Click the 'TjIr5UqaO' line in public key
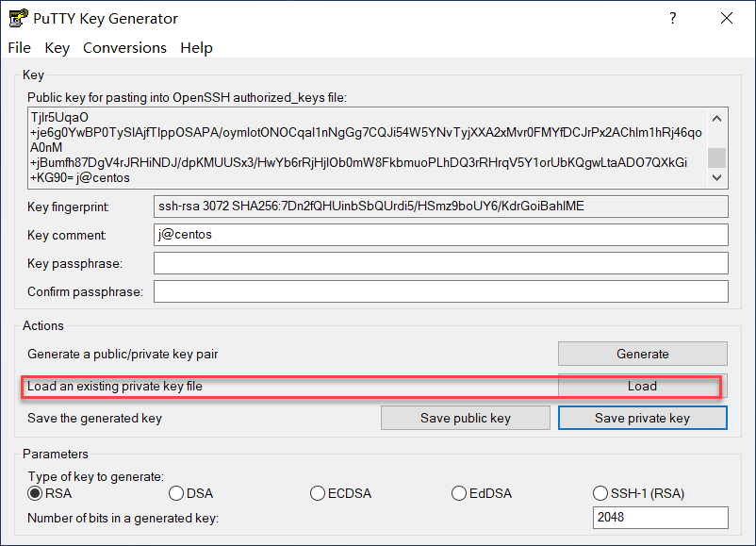Screen dimensions: 756x546 pos(59,117)
